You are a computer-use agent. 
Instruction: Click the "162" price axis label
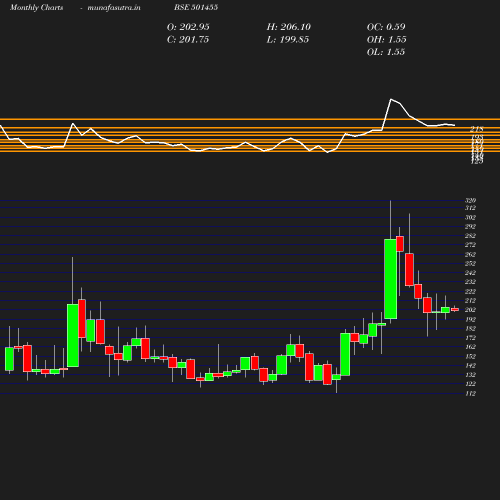pos(470,347)
